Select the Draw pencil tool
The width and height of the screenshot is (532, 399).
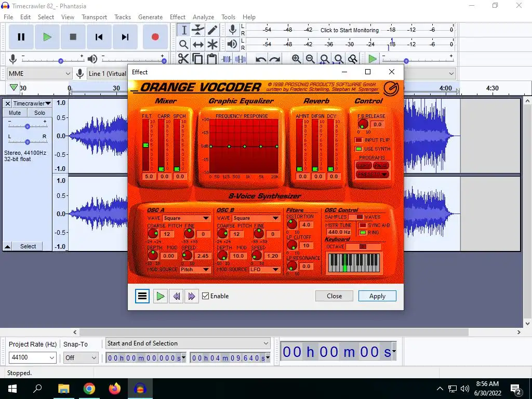(x=212, y=30)
